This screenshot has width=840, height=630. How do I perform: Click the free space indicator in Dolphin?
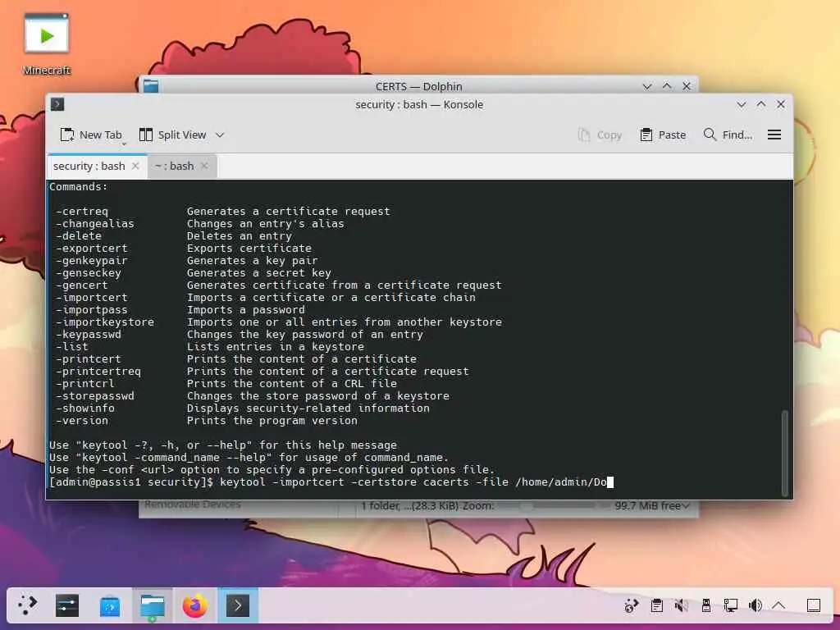coord(651,505)
